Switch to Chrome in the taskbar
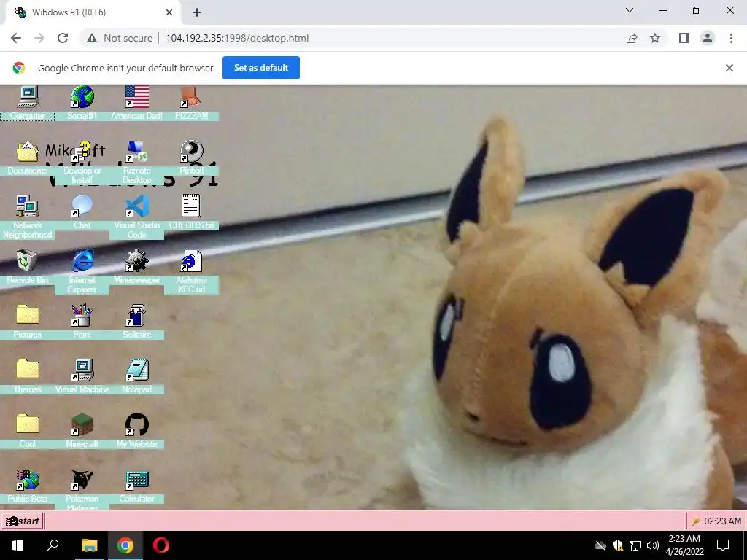The width and height of the screenshot is (747, 560). click(x=125, y=545)
